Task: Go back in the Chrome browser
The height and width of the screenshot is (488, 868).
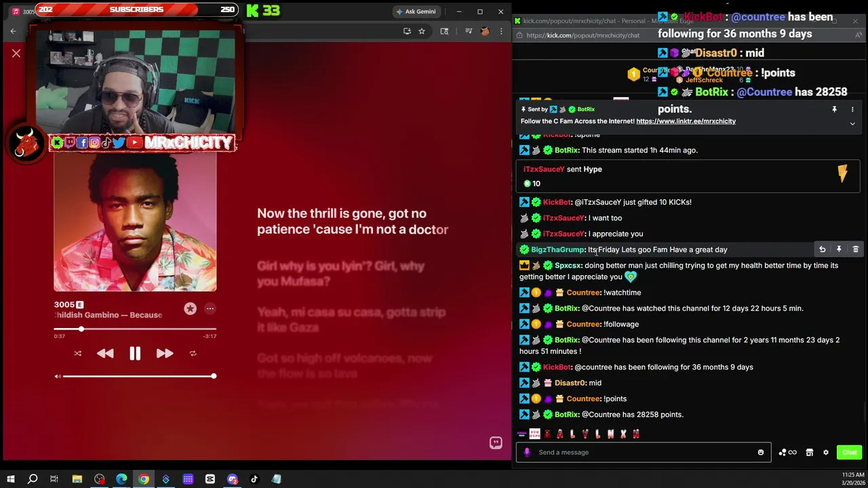Action: pyautogui.click(x=13, y=31)
